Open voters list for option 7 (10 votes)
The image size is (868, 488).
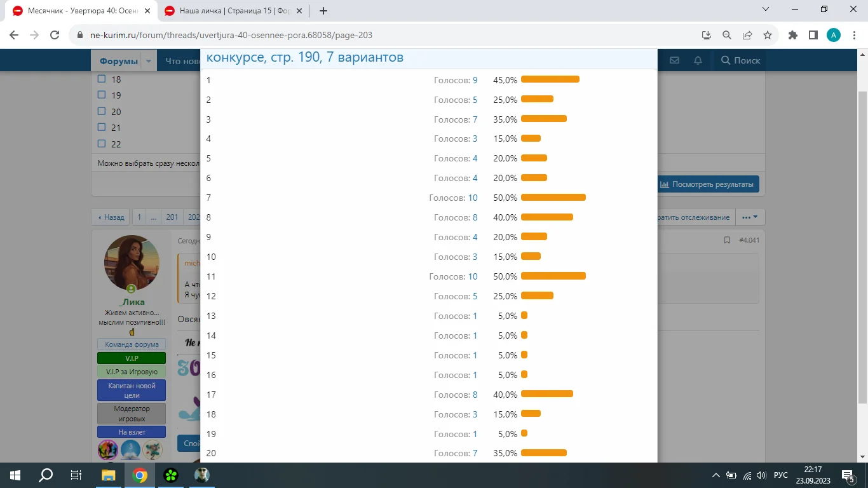[x=473, y=198]
